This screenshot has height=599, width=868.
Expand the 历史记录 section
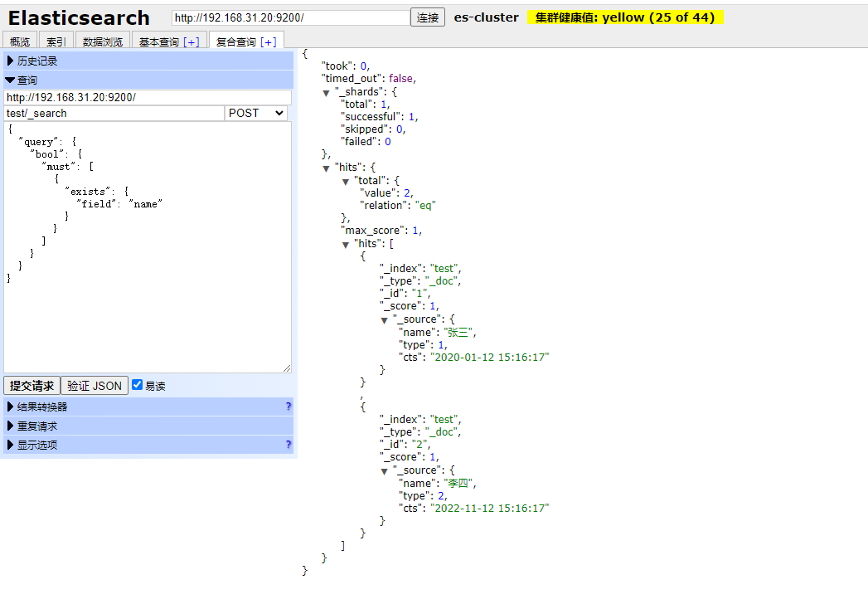(148, 61)
